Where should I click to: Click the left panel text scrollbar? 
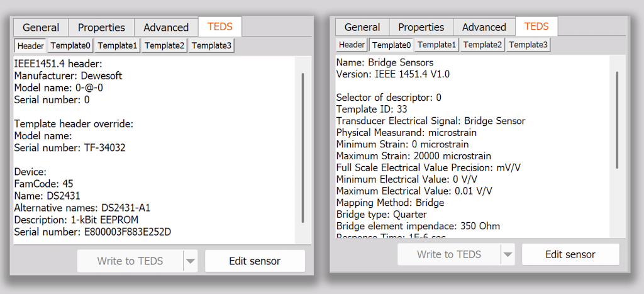coord(303,148)
